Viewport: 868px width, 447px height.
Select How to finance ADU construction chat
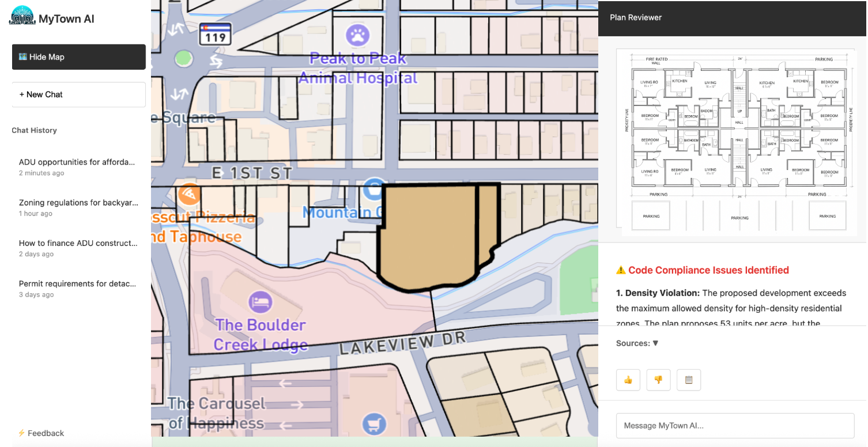(78, 248)
